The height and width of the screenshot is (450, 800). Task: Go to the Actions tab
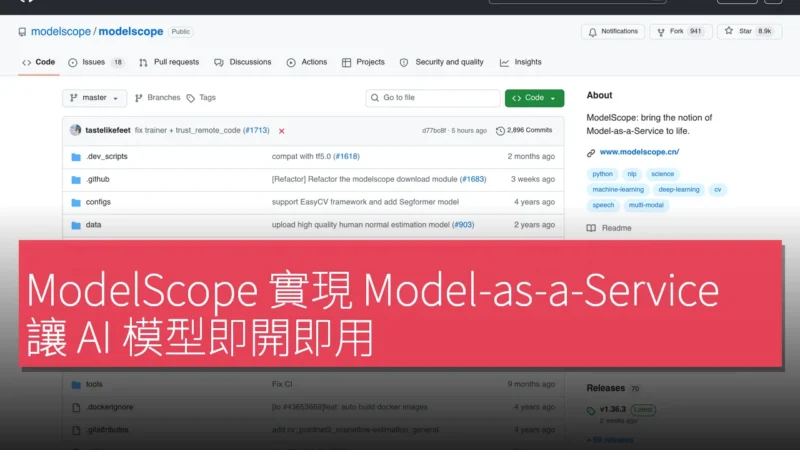[x=307, y=62]
